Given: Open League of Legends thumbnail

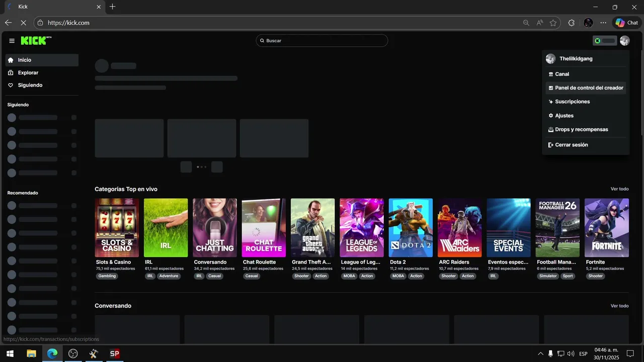Looking at the screenshot, I should [x=362, y=228].
